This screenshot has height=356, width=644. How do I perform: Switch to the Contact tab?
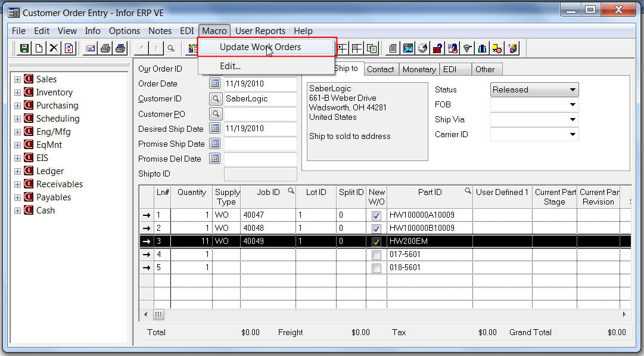tap(380, 70)
